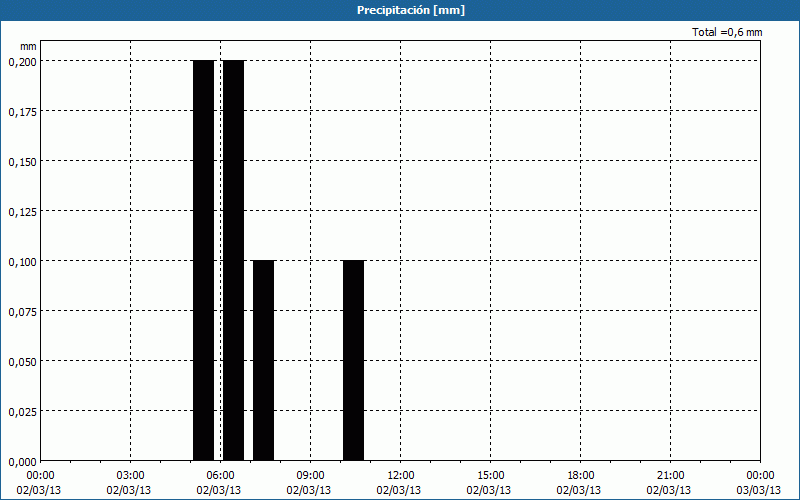Click the 0,050 y-axis value
The height and width of the screenshot is (500, 800).
click(x=23, y=362)
